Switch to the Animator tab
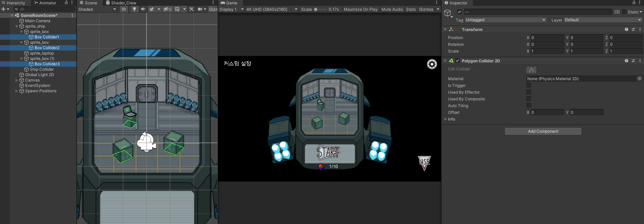Screen dimensions: 644x224 (x=45, y=3)
